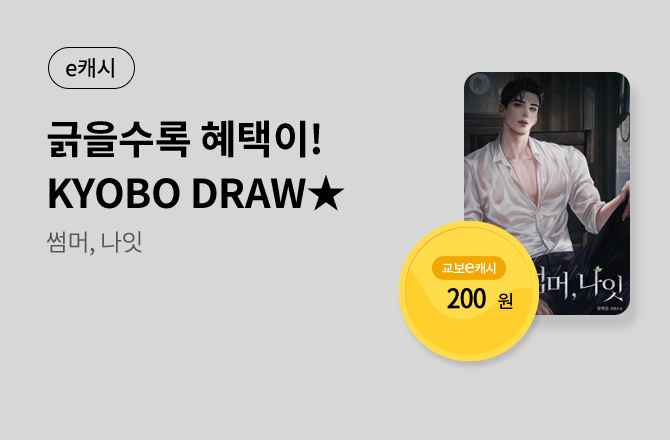Image resolution: width=670 pixels, height=440 pixels.
Task: Click the round publisher logo on cover
Action: [x=479, y=84]
